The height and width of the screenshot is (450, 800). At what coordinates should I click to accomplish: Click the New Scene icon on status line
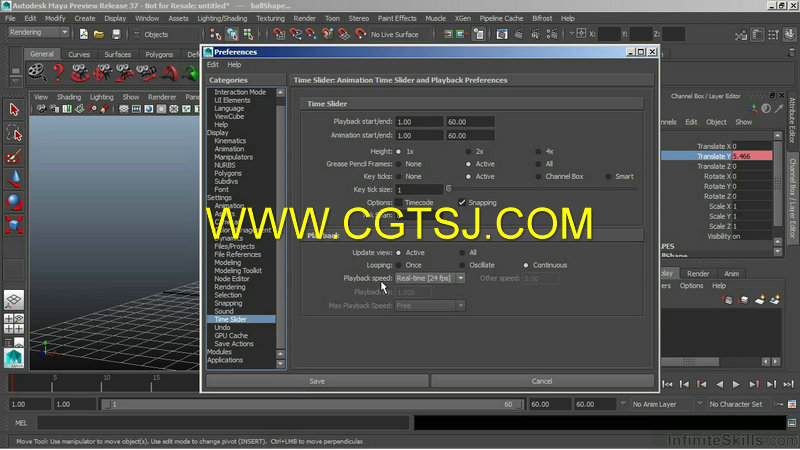click(x=83, y=34)
